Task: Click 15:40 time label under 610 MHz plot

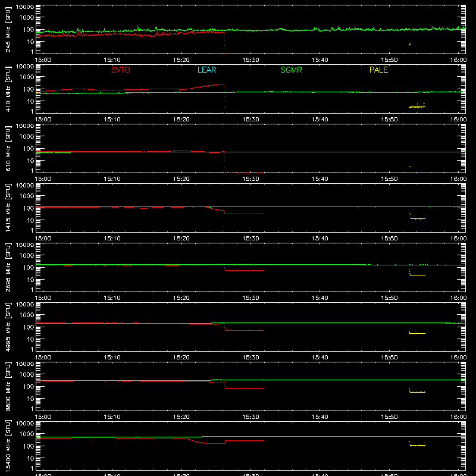Action: [320, 179]
